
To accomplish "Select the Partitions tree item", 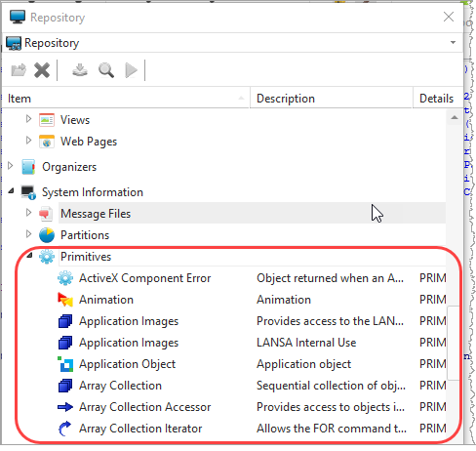I will click(85, 235).
